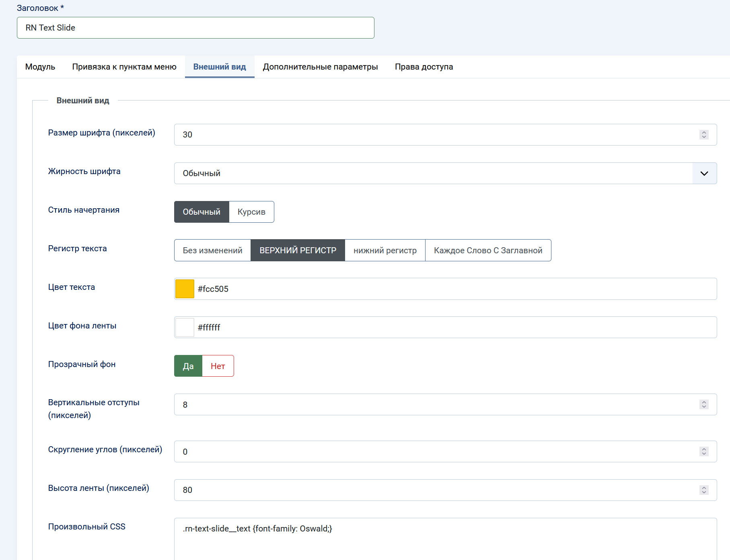730x560 pixels.
Task: Choose ВЕРХНИЙ РЕГИСТР text case
Action: click(298, 250)
